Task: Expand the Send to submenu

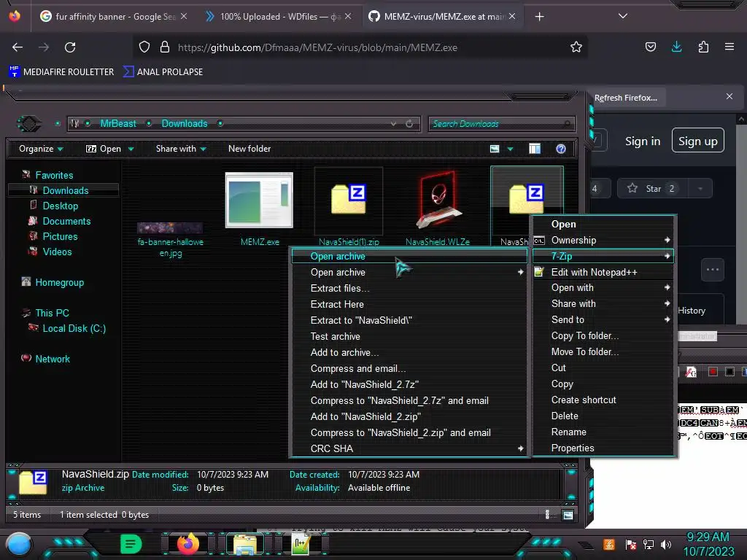Action: 603,320
